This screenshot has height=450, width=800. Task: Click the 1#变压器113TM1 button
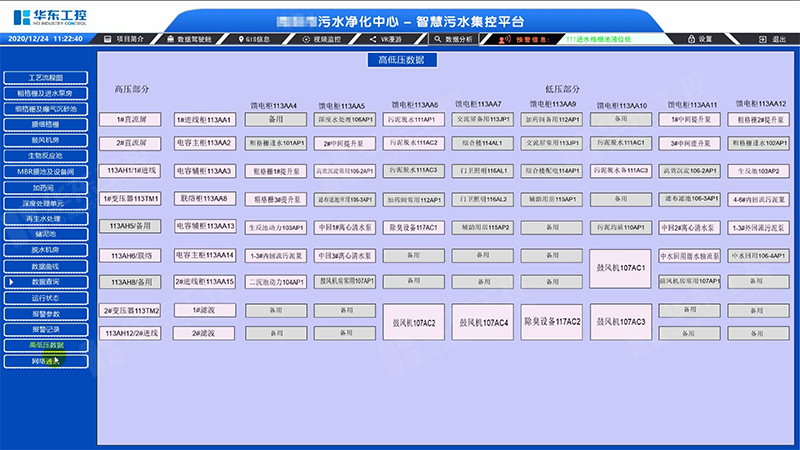pos(132,198)
